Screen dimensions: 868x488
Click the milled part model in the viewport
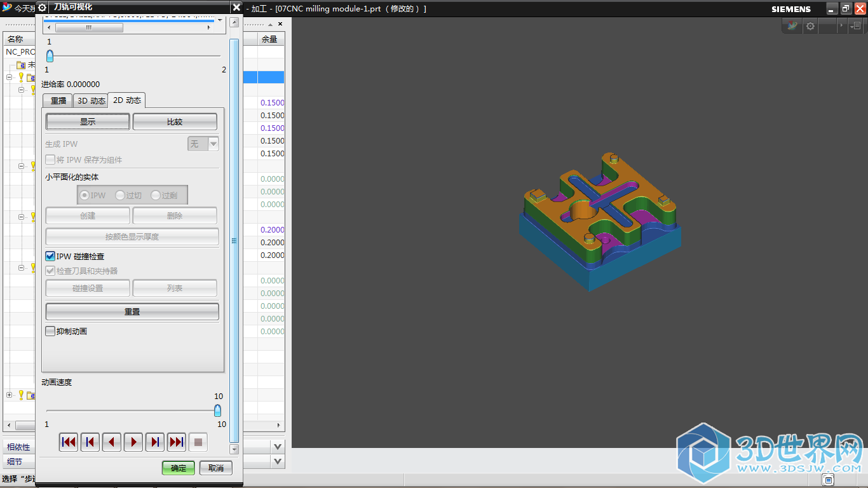tap(600, 221)
